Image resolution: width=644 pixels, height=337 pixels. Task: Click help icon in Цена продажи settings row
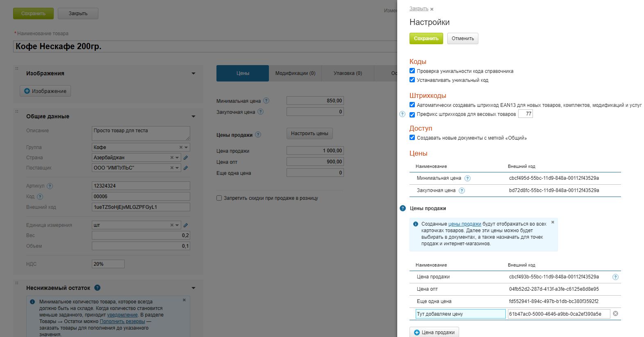(x=615, y=277)
